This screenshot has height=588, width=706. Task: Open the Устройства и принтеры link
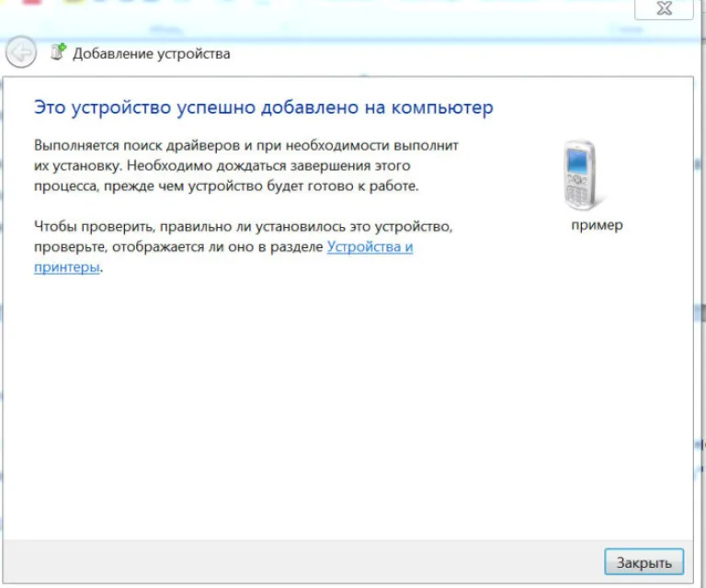tap(370, 247)
